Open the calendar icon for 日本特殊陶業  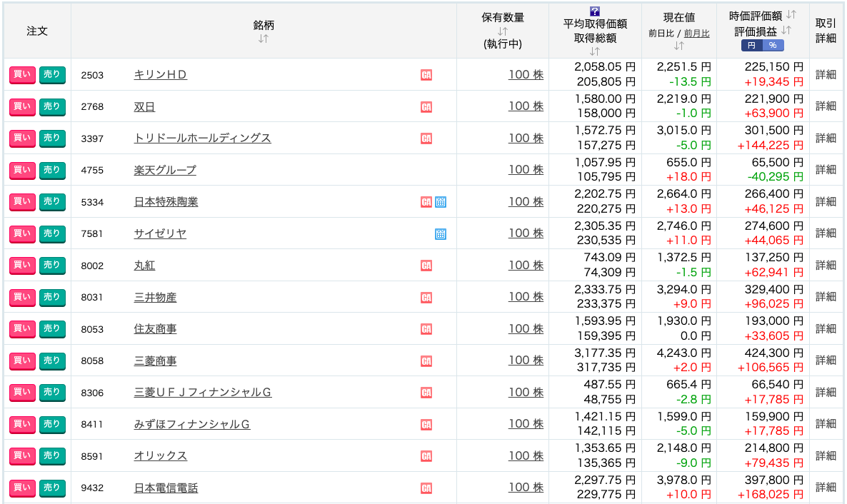coord(441,202)
